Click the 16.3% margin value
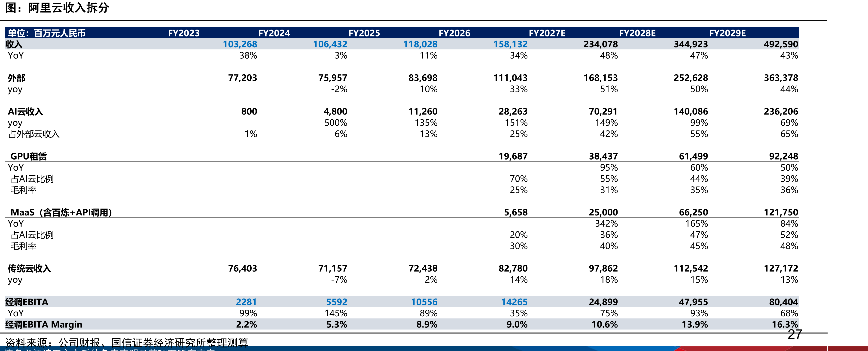 pos(785,324)
